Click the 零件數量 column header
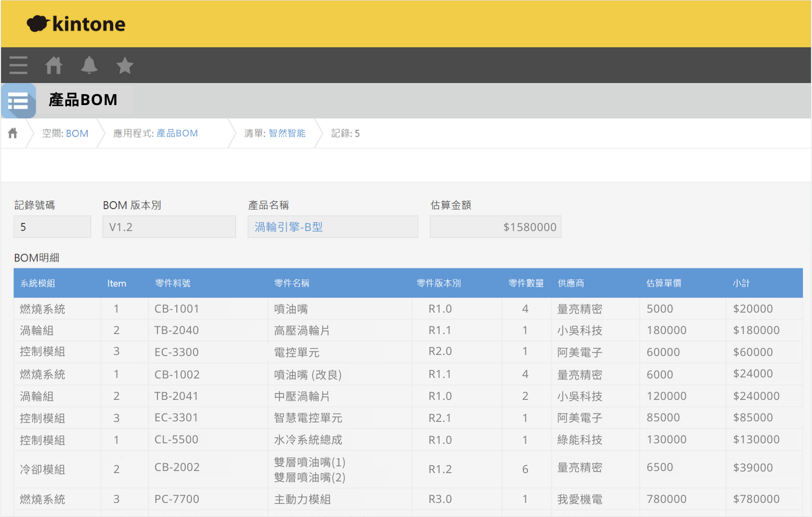 pos(526,283)
